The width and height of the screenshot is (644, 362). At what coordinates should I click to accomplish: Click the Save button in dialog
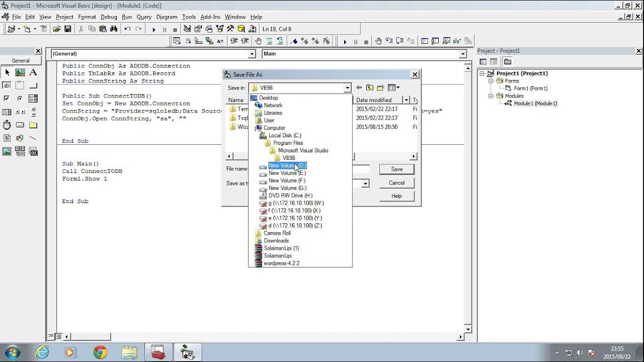(396, 169)
